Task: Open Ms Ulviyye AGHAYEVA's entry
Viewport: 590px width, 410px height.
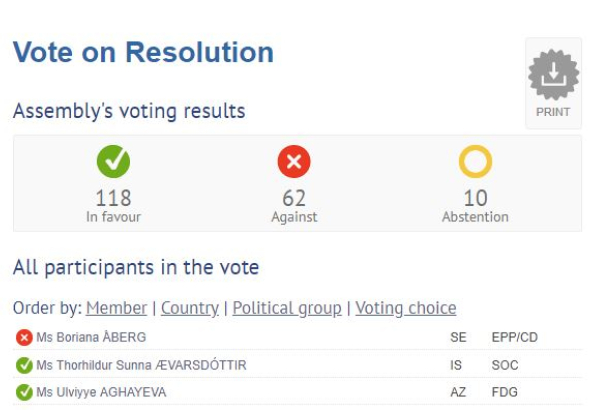Action: pos(101,392)
